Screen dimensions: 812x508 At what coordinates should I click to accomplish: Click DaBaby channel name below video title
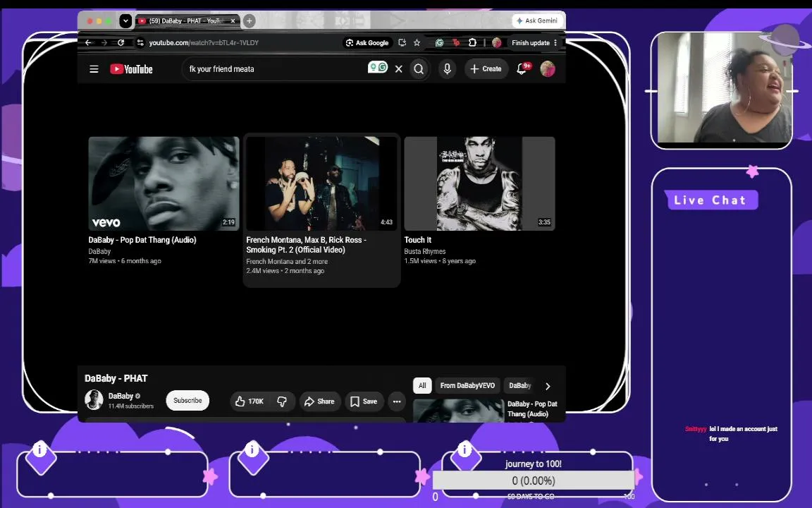(x=121, y=396)
